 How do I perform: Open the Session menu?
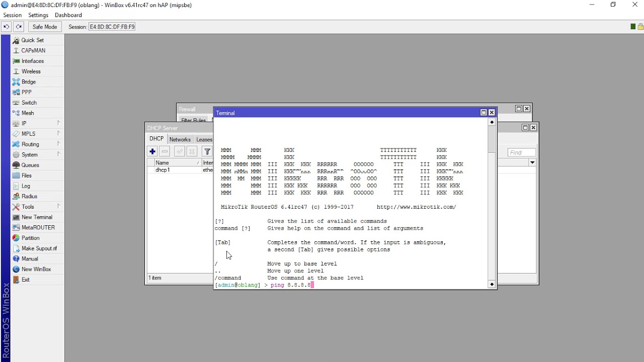(12, 15)
